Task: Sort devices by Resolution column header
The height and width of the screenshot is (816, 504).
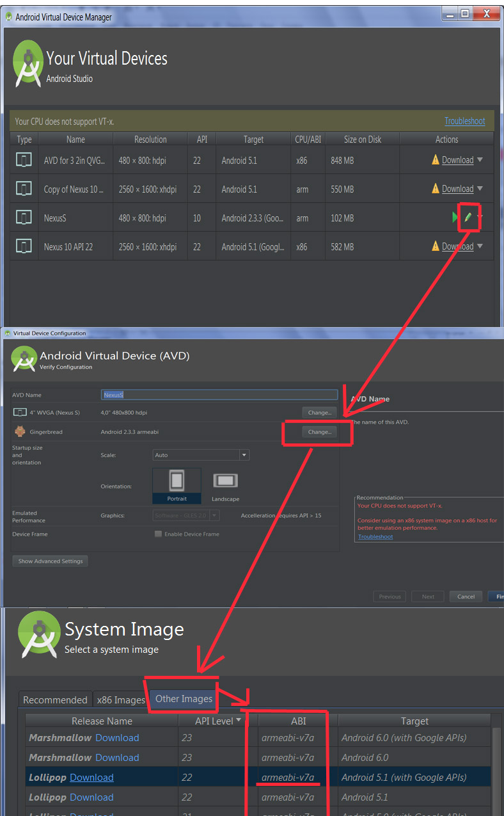Action: click(150, 140)
